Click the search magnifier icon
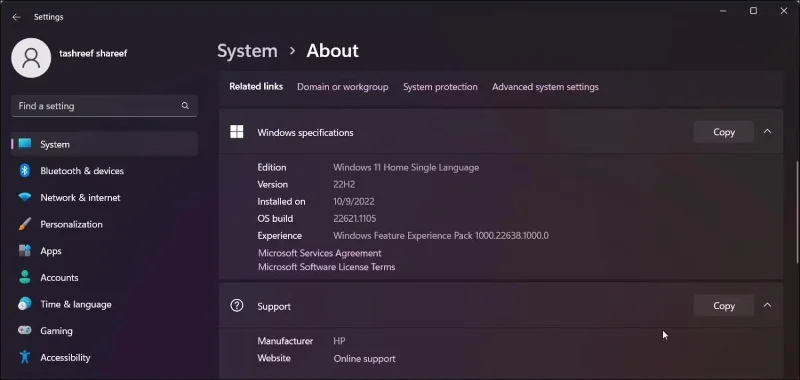The width and height of the screenshot is (800, 380). [x=185, y=106]
